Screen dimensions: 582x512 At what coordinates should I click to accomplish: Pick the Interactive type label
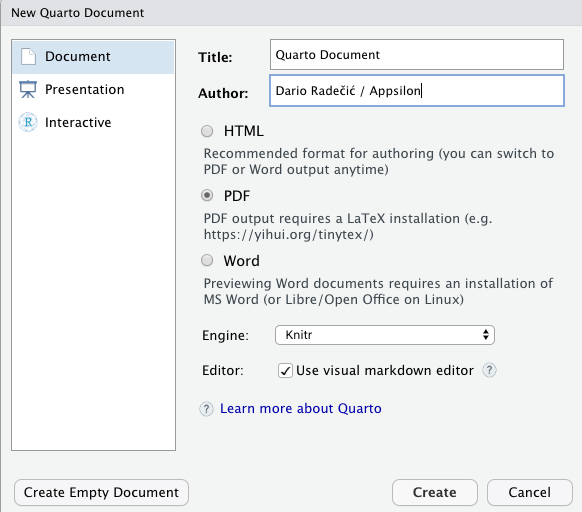78,122
